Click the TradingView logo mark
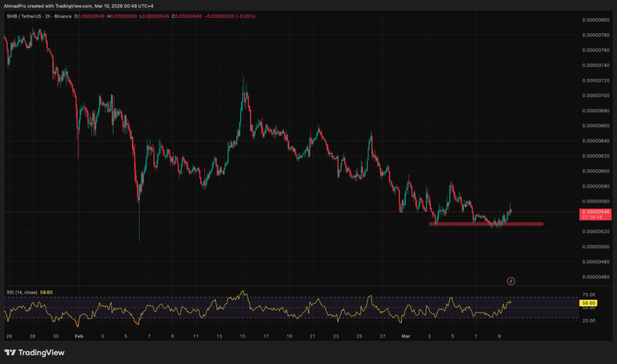The width and height of the screenshot is (617, 364). pyautogui.click(x=10, y=353)
